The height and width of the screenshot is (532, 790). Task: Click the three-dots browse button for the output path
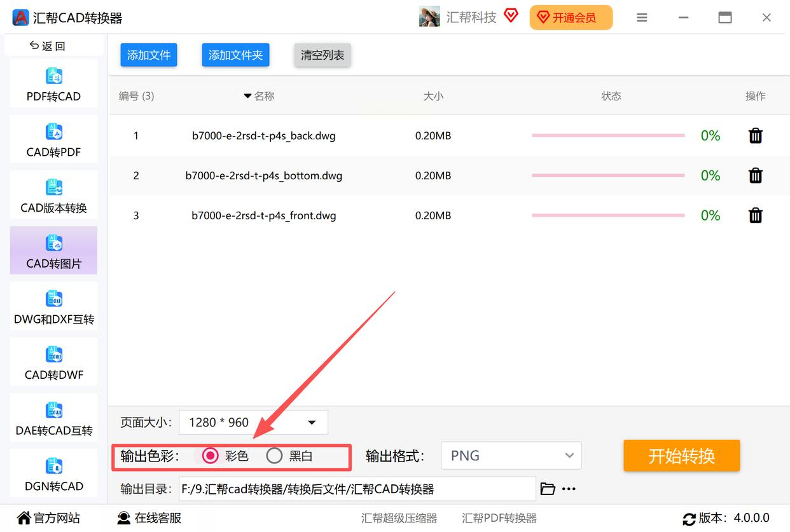[x=569, y=489]
